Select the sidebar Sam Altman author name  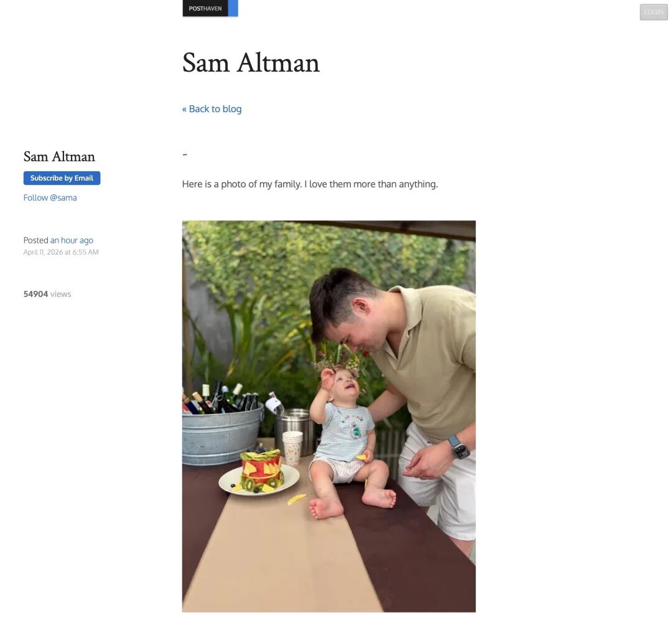[59, 156]
